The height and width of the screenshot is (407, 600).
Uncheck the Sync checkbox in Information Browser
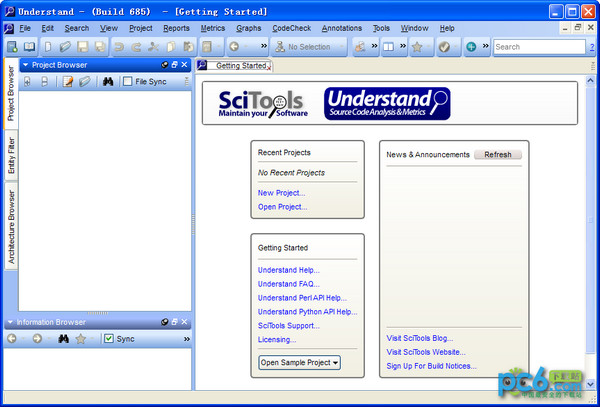tap(109, 339)
